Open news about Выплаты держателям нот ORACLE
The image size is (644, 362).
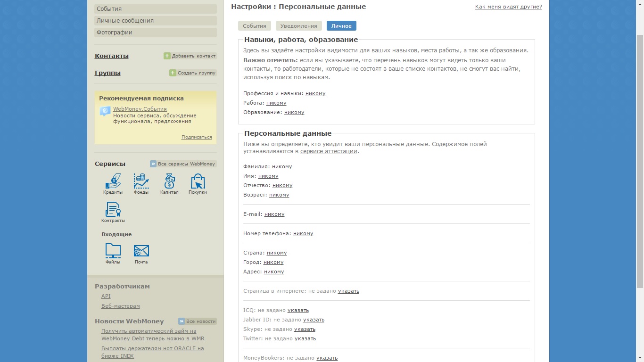pos(152,352)
